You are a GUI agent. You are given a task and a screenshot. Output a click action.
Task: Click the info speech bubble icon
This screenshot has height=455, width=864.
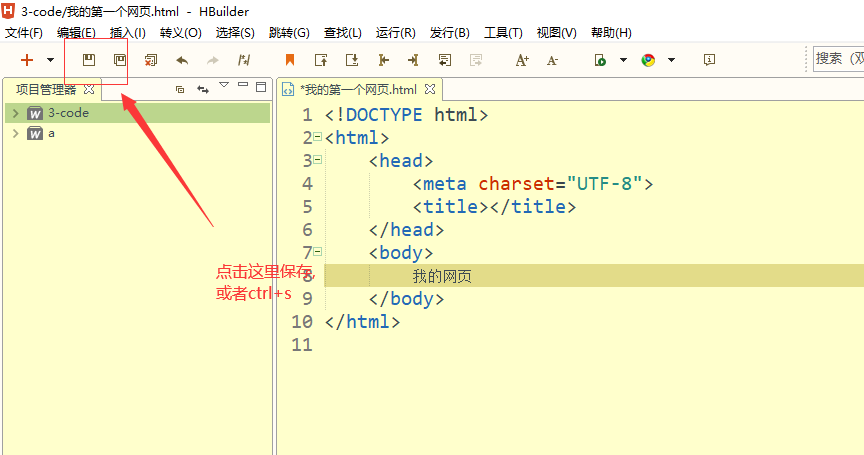point(710,59)
